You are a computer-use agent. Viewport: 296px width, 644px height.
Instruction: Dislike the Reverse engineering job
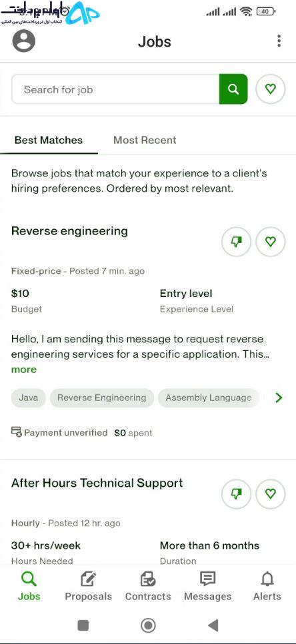[236, 242]
